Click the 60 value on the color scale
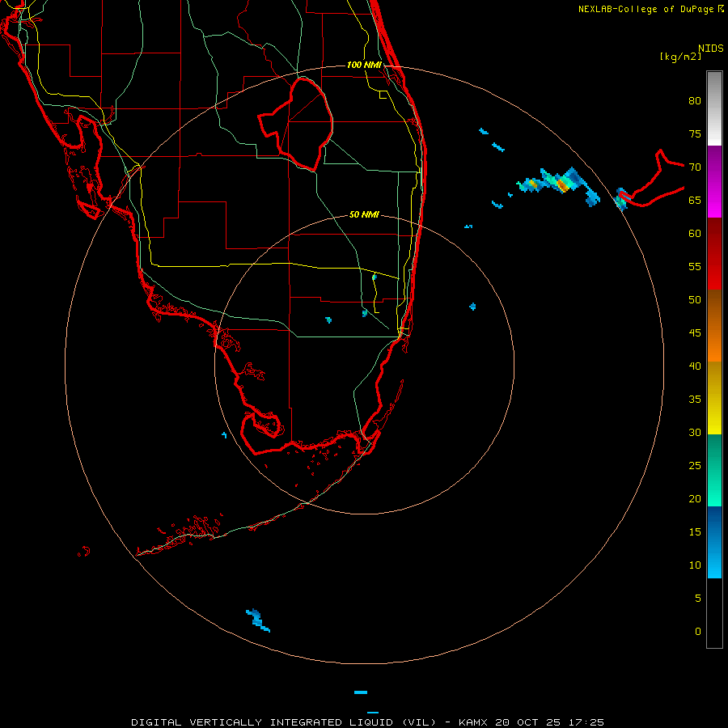The height and width of the screenshot is (728, 728). 695,234
